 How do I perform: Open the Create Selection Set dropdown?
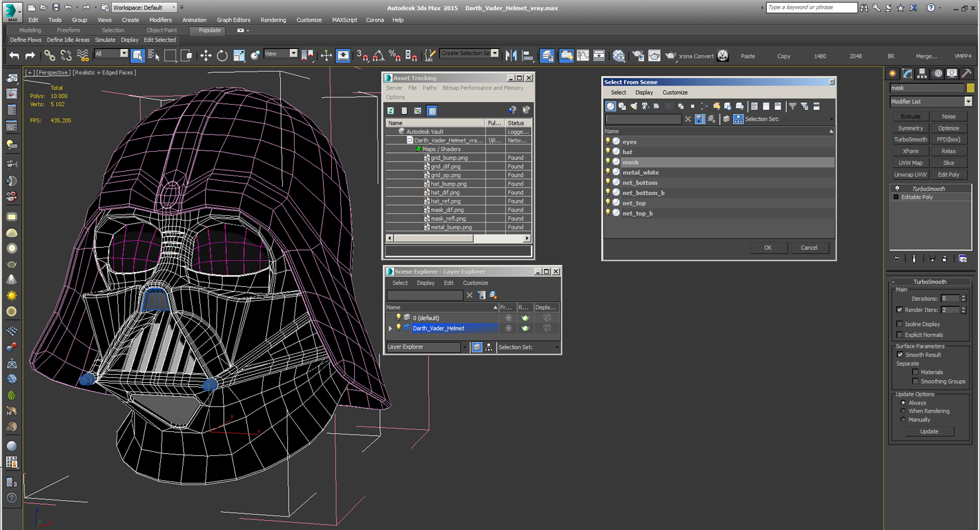click(x=469, y=54)
